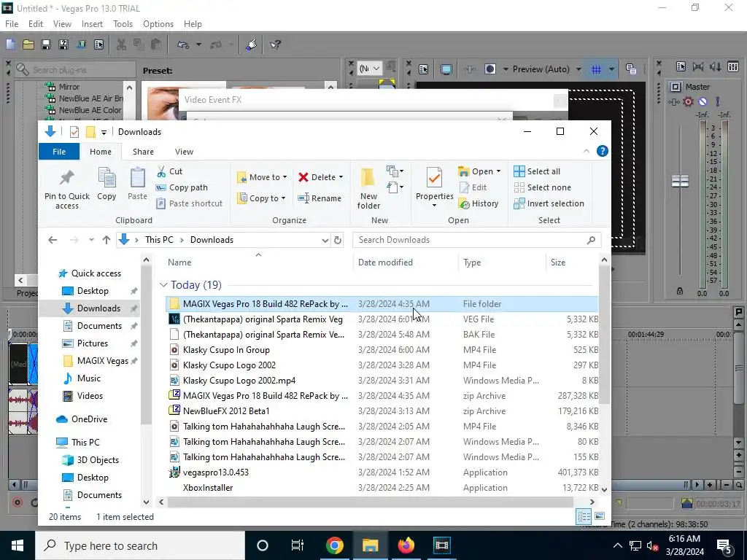
Task: Click Rename in Explorer ribbon
Action: [320, 198]
